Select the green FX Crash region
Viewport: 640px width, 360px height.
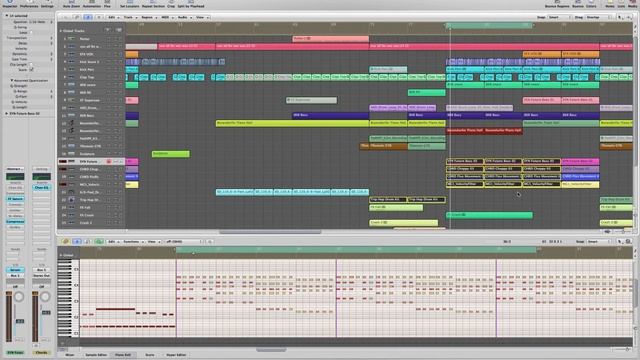489,215
